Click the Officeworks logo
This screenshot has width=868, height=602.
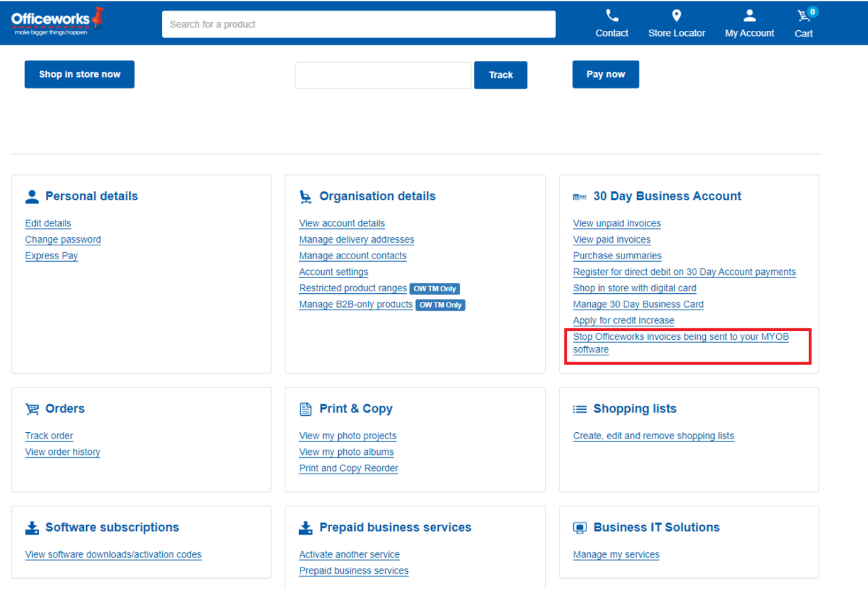(x=57, y=21)
